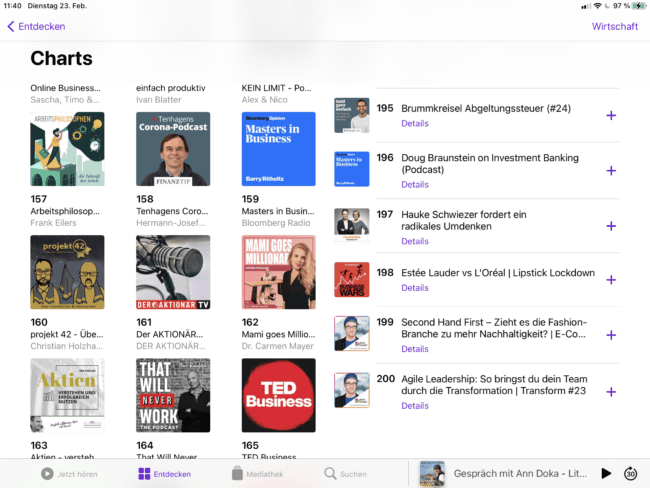Select episode Agile Leadership title
Screen dimensions: 650x488
(494, 385)
